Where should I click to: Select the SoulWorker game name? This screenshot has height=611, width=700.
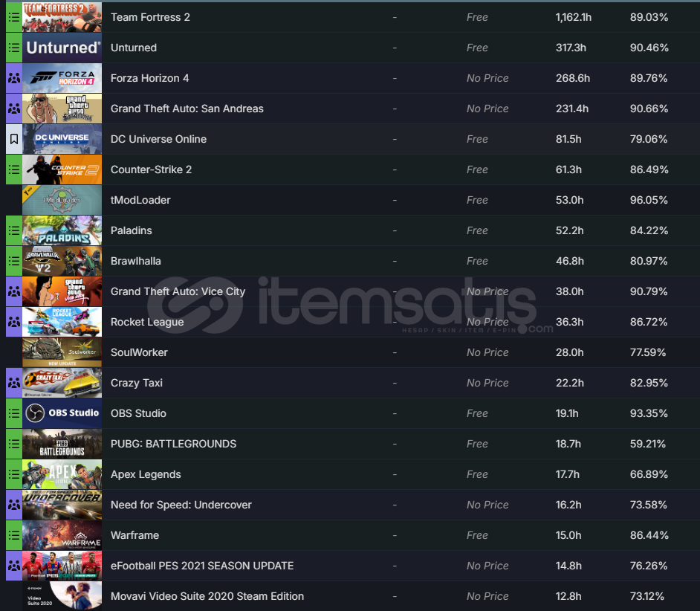click(x=139, y=352)
